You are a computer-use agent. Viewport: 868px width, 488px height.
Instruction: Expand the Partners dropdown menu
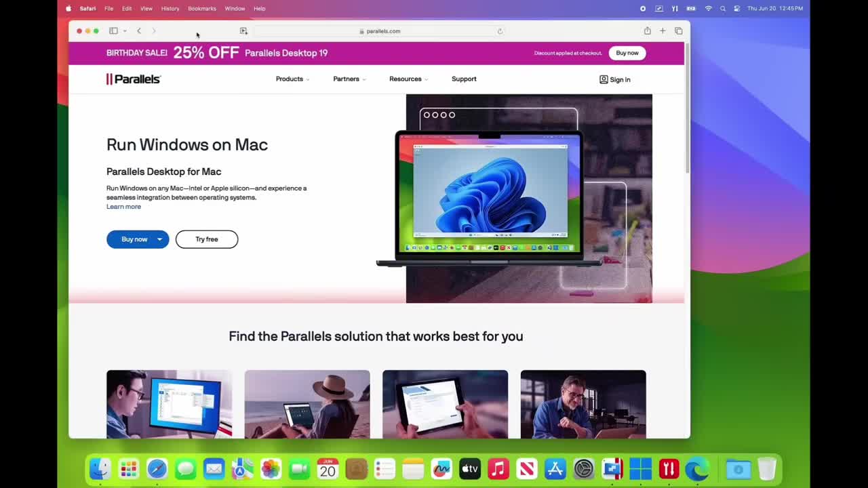[349, 79]
